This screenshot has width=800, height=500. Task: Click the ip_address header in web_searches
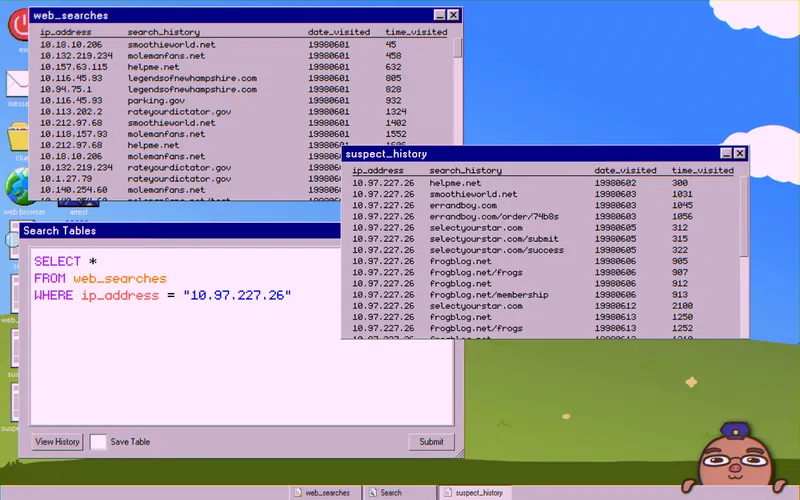click(66, 32)
